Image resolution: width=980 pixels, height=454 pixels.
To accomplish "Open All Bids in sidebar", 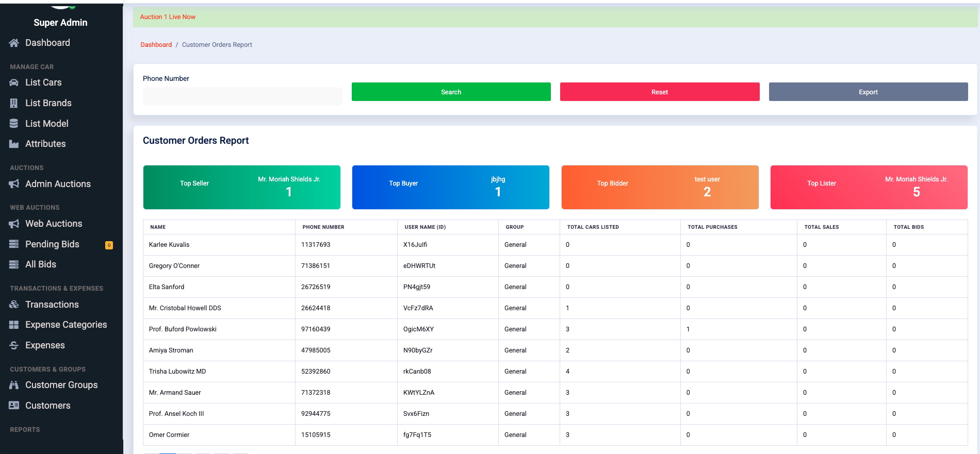I will tap(41, 264).
